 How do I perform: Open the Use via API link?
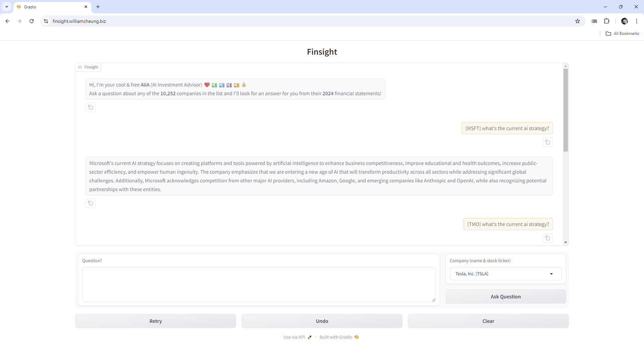(294, 337)
